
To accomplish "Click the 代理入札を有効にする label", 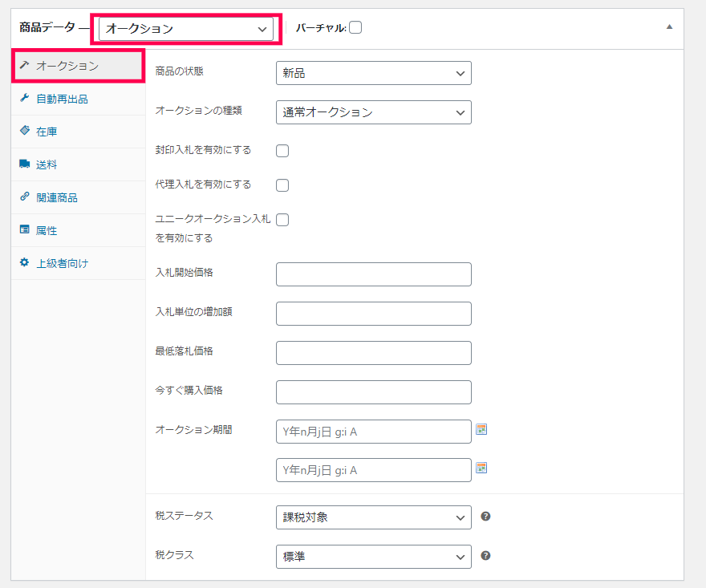I will click(x=203, y=185).
